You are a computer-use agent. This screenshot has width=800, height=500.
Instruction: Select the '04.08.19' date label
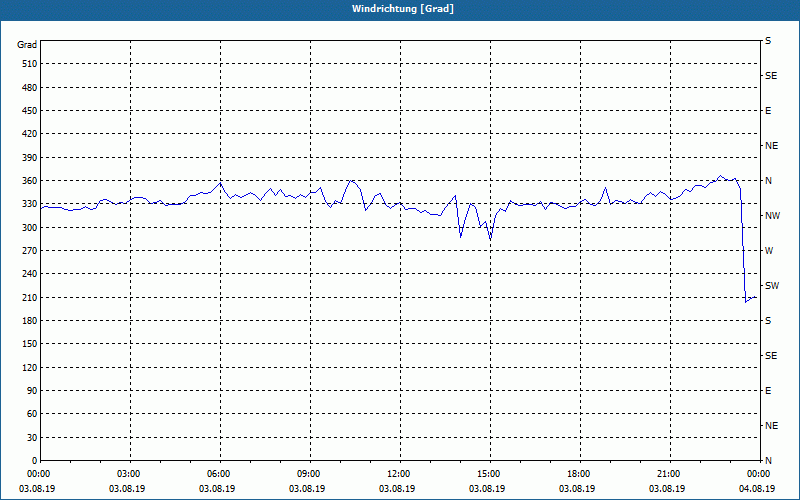tap(757, 488)
